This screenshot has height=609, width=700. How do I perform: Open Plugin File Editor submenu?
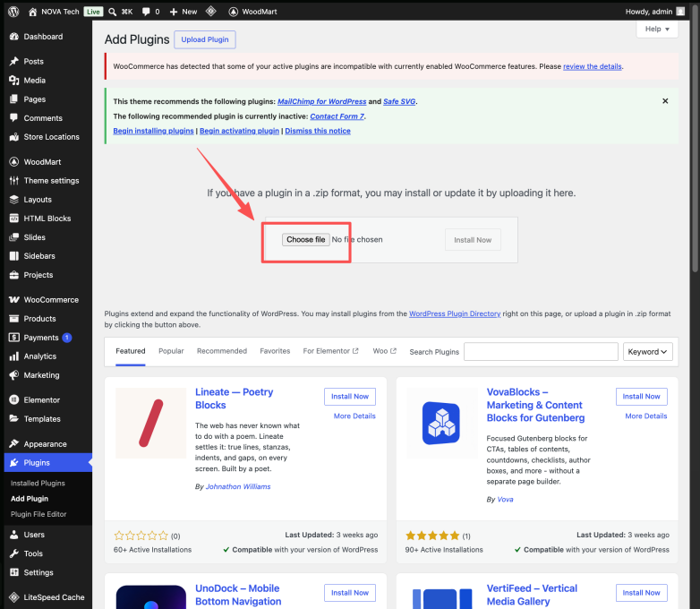pos(38,514)
